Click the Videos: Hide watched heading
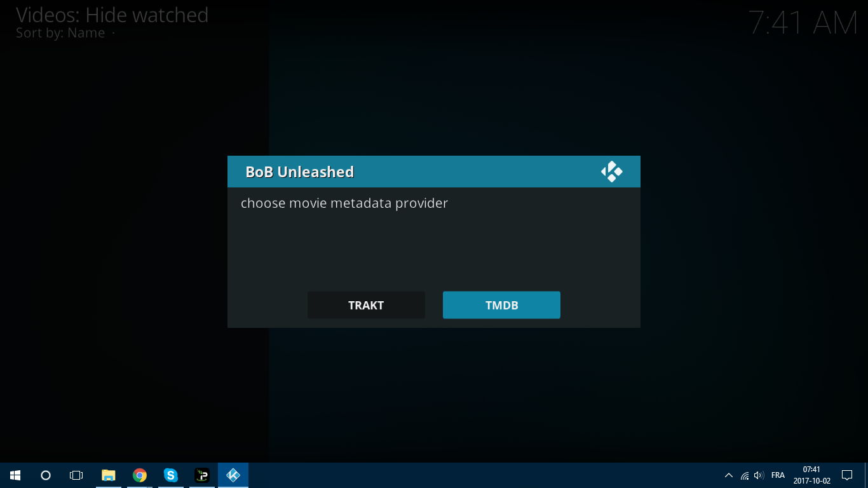 coord(112,15)
